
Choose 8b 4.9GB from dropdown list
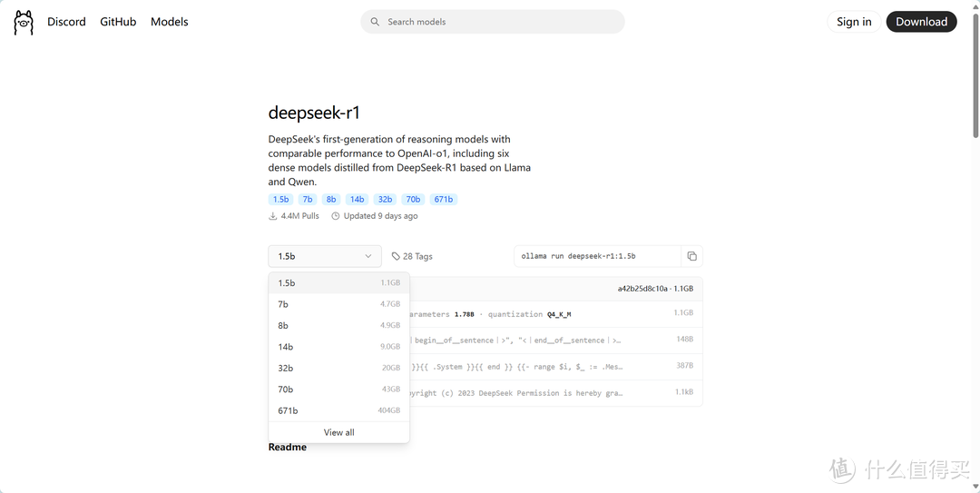[338, 325]
